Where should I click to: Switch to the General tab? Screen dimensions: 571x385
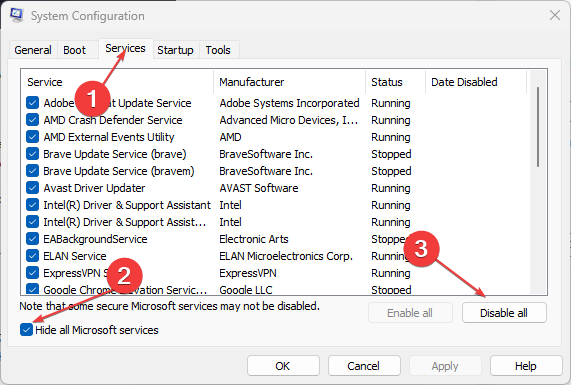point(33,50)
